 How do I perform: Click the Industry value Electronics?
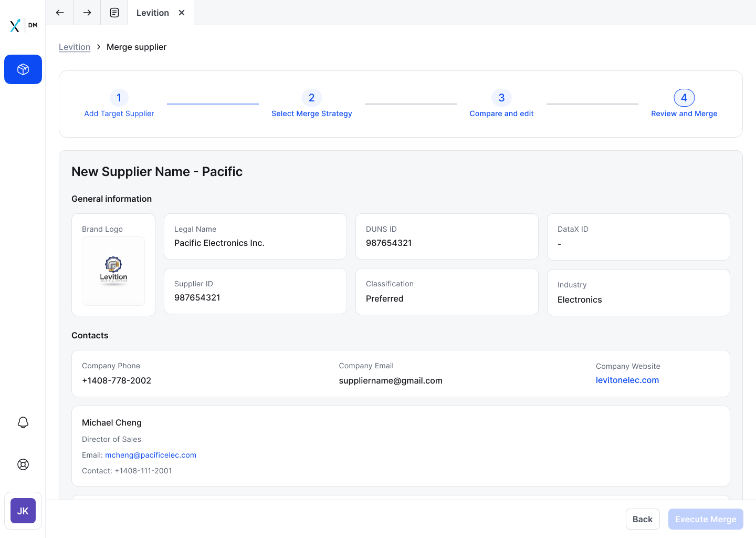coord(580,299)
